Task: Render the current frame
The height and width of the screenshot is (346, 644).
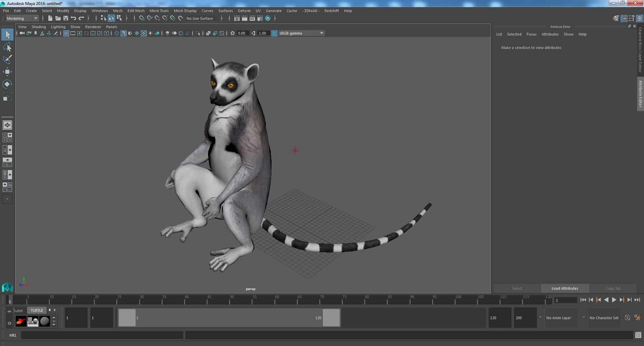Action: 245,18
